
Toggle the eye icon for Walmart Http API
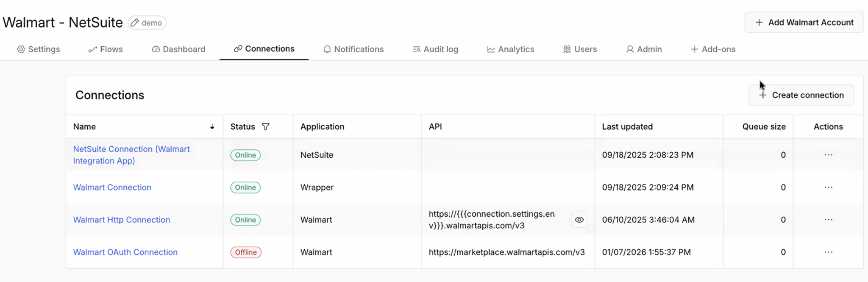point(579,220)
